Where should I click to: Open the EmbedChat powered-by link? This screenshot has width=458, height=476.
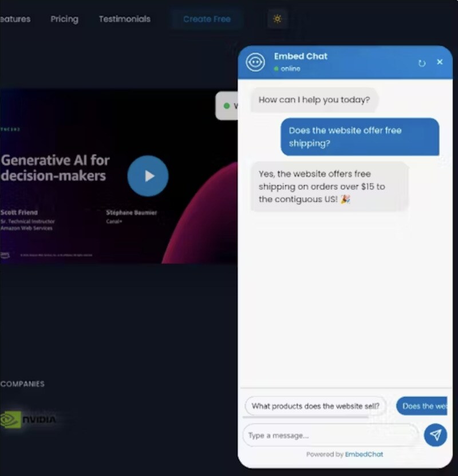click(x=364, y=454)
